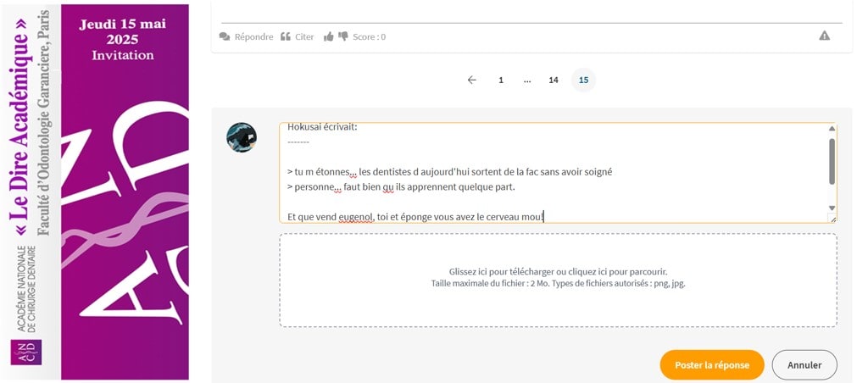This screenshot has width=868, height=383.
Task: Click the Citer link text
Action: [x=304, y=36]
